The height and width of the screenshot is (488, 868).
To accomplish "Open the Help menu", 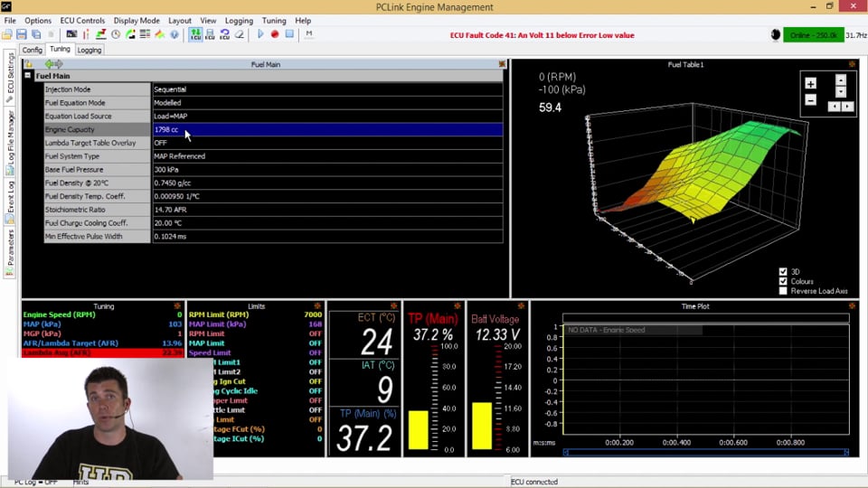I will [x=303, y=21].
